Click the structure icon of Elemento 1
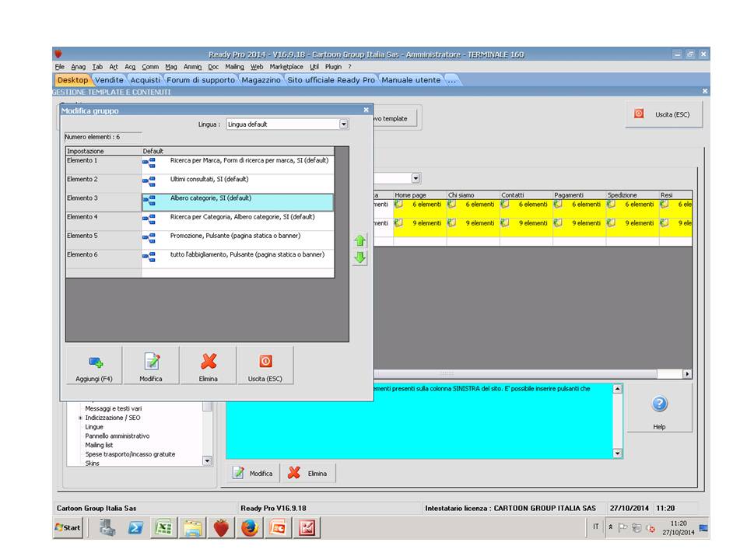 coord(149,163)
